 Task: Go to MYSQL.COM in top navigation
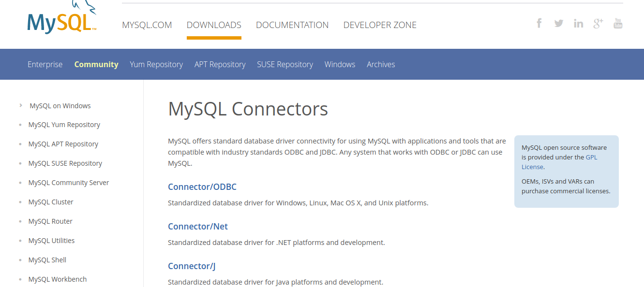tap(147, 25)
